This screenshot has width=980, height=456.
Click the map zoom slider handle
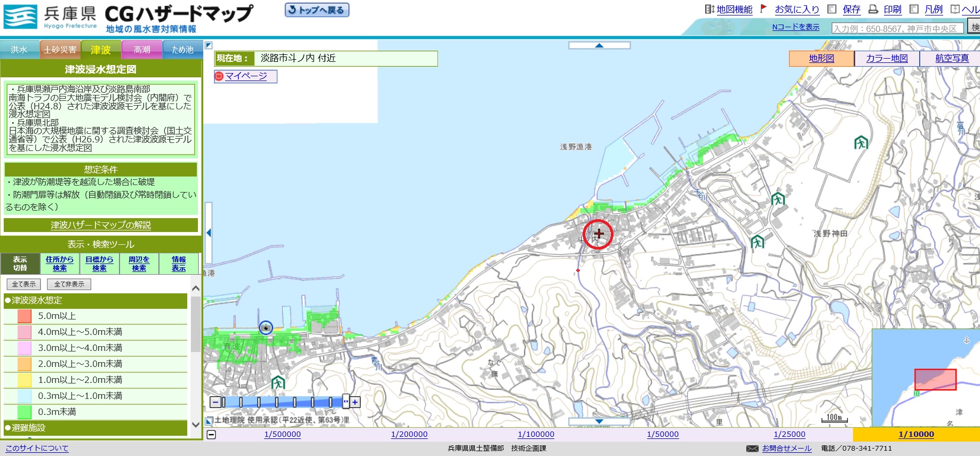click(x=346, y=402)
